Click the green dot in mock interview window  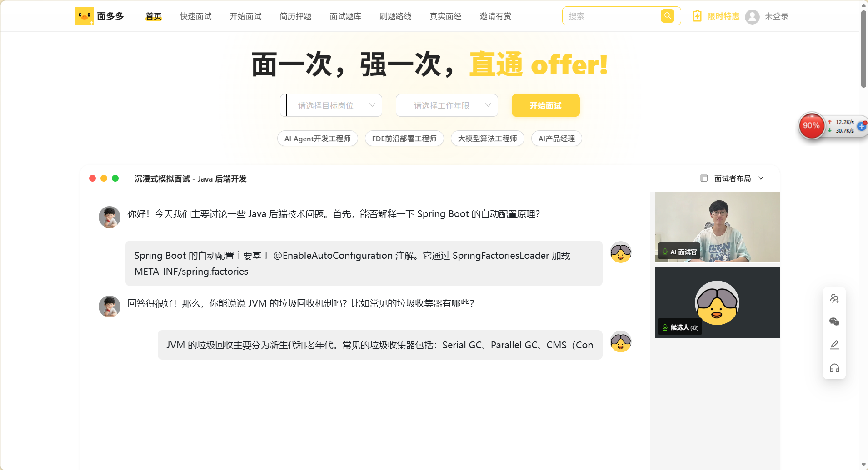(x=115, y=178)
